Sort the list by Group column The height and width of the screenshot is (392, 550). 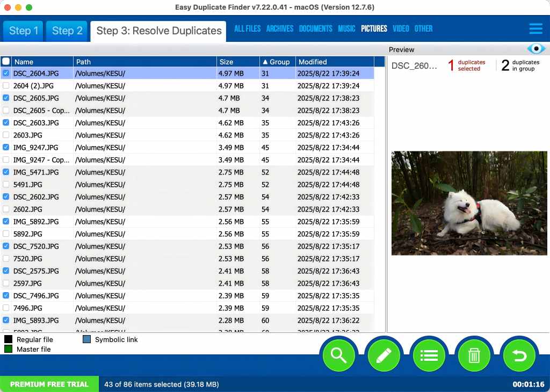[x=279, y=61]
